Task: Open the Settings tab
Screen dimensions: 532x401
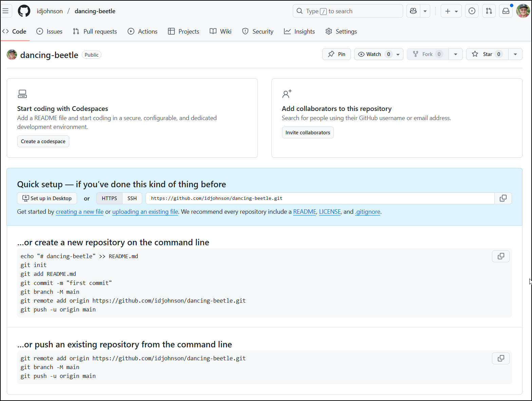Action: [341, 32]
